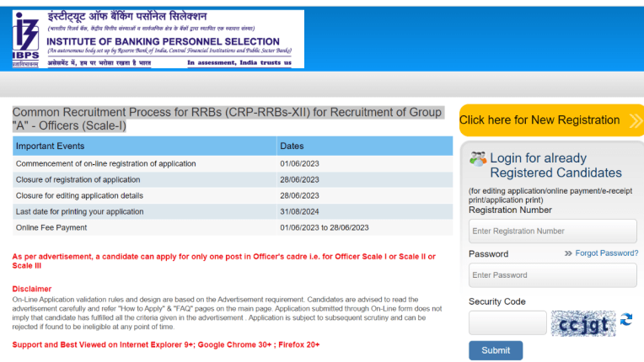
Task: Focus the Enter Registration Number field
Action: click(552, 232)
